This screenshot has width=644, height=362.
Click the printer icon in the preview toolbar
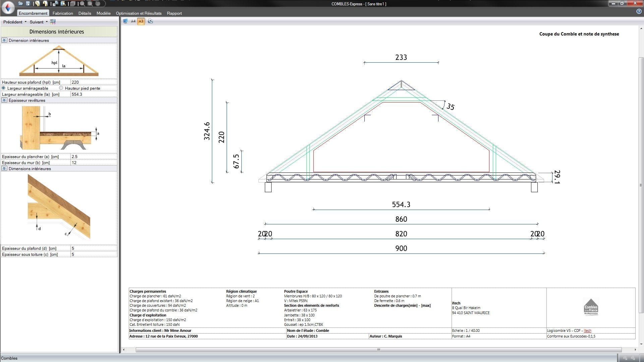pos(150,21)
